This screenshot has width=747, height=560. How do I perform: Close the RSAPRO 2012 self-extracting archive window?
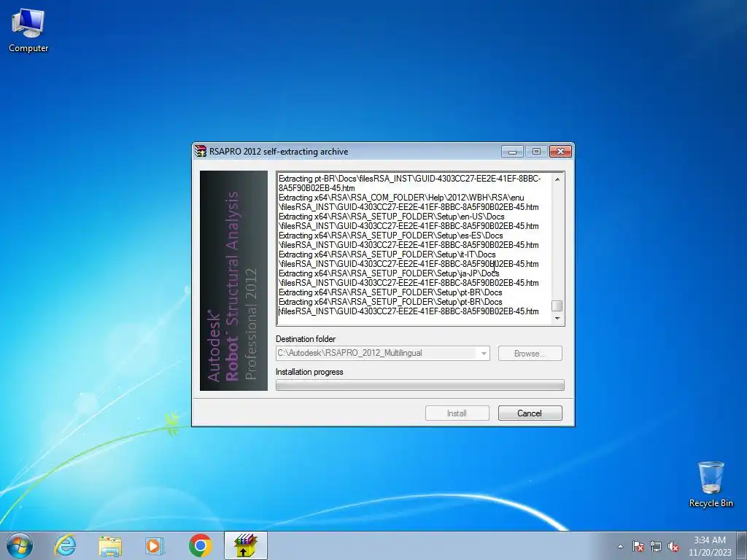click(560, 152)
